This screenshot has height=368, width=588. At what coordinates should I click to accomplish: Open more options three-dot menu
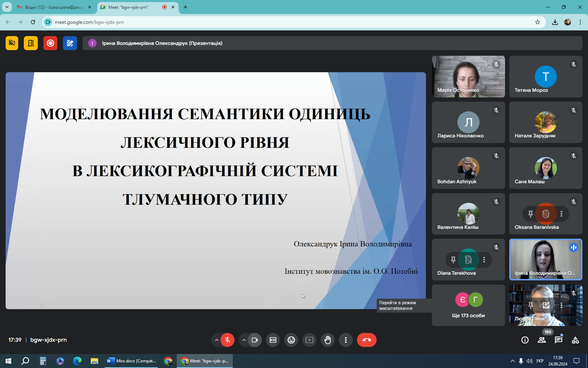(x=346, y=340)
